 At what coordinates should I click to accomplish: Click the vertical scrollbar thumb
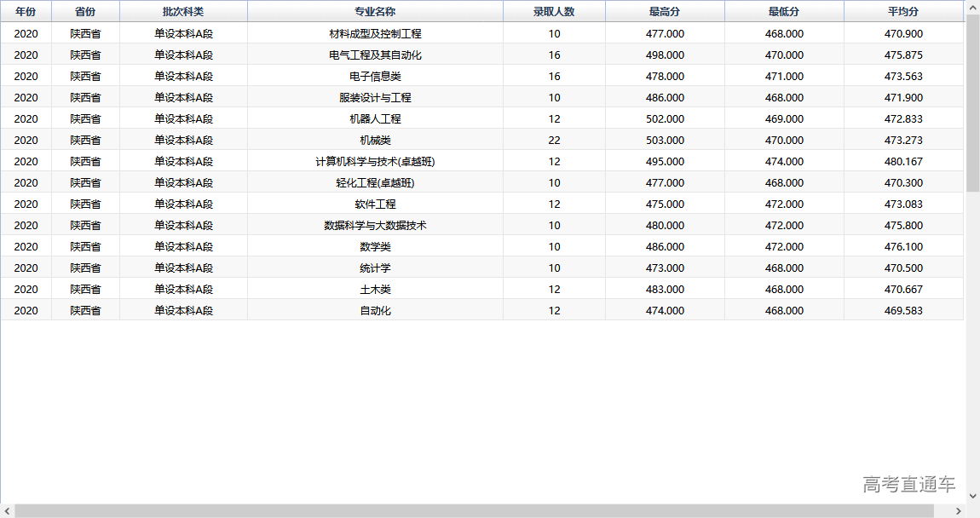point(972,102)
